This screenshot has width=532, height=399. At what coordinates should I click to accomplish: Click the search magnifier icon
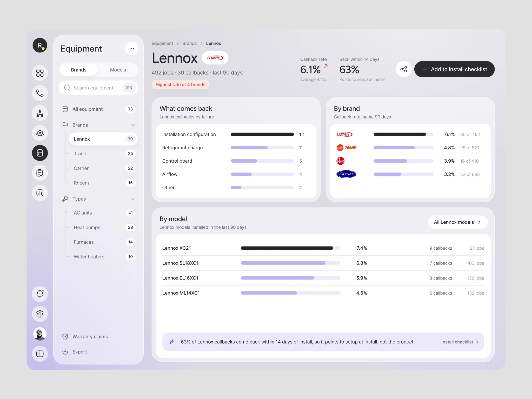(67, 88)
